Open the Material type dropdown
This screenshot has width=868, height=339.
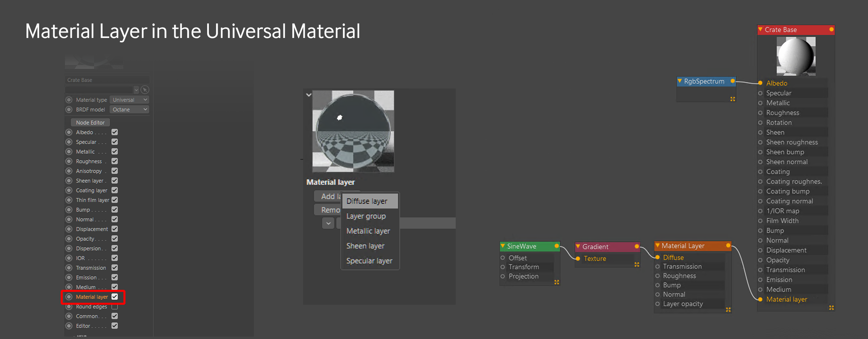(129, 100)
